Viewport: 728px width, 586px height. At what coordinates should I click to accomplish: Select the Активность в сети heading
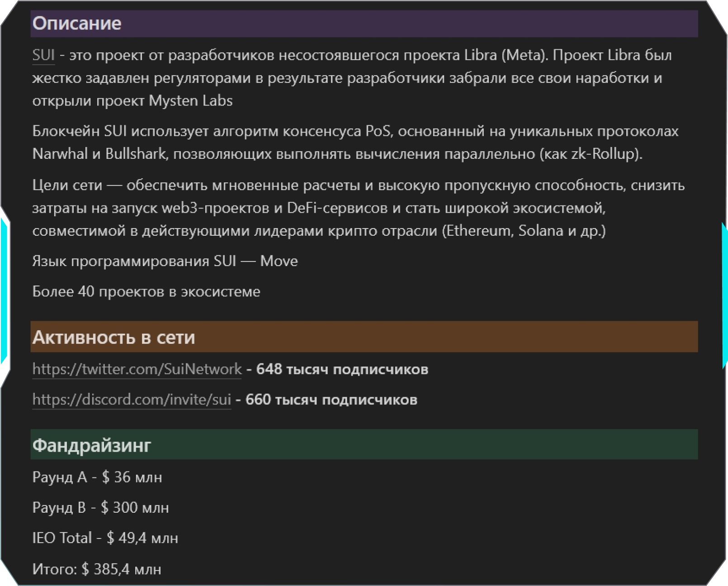pyautogui.click(x=113, y=337)
